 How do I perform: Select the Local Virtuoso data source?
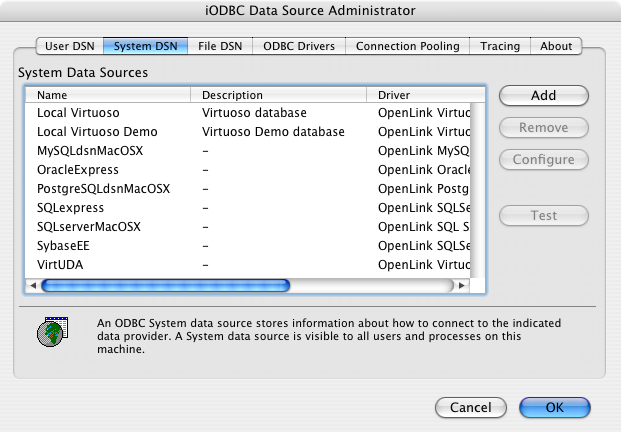[x=248, y=113]
